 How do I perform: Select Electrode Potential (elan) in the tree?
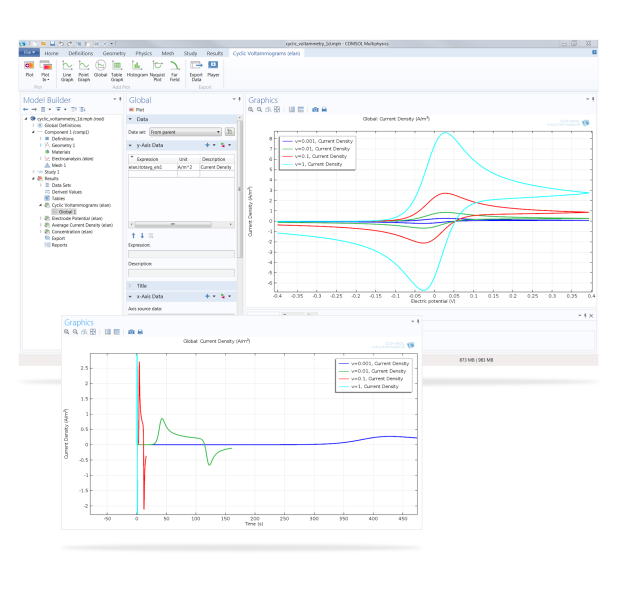[73, 218]
